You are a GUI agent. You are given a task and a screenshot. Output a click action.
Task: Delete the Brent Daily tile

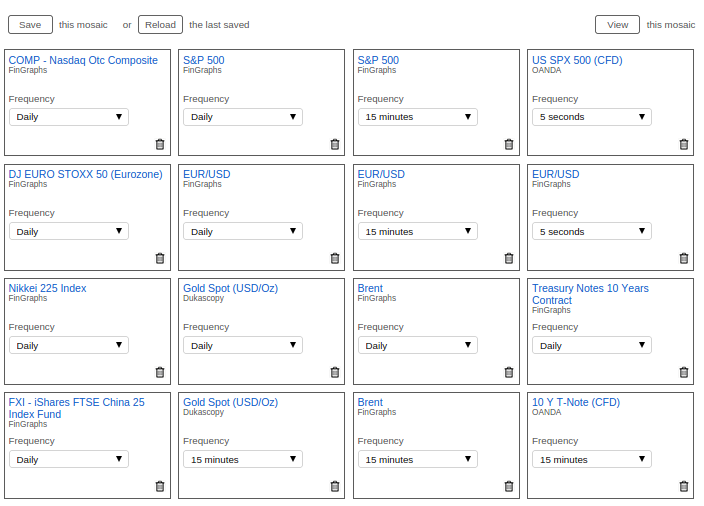tap(509, 372)
